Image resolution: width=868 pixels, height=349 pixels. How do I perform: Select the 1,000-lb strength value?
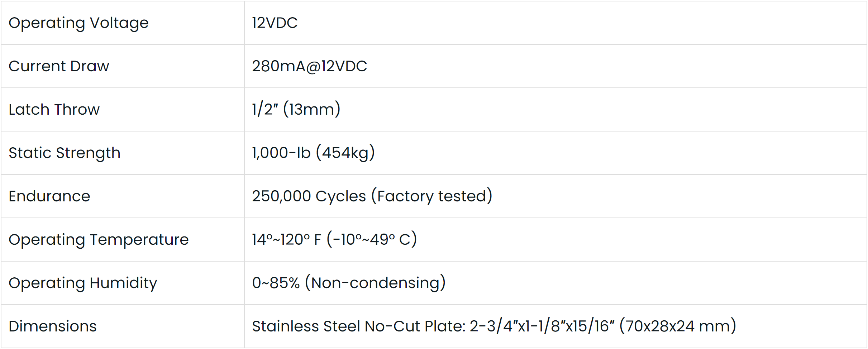(x=281, y=153)
